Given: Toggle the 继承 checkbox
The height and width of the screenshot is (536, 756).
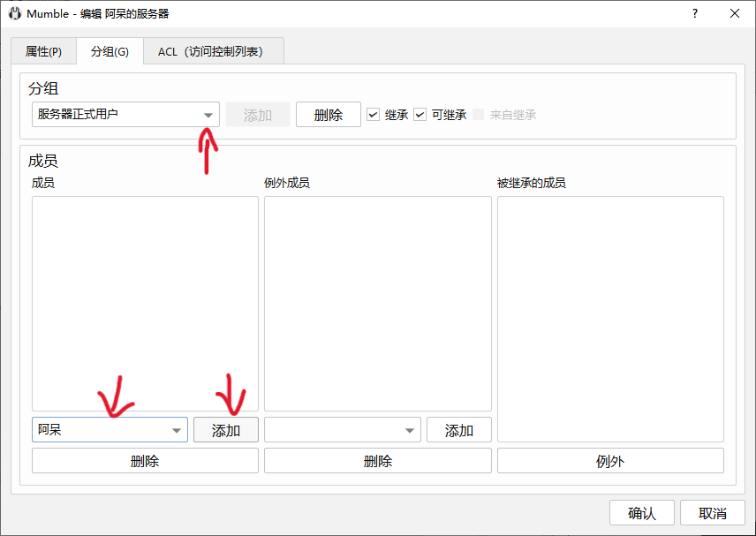Looking at the screenshot, I should click(374, 115).
